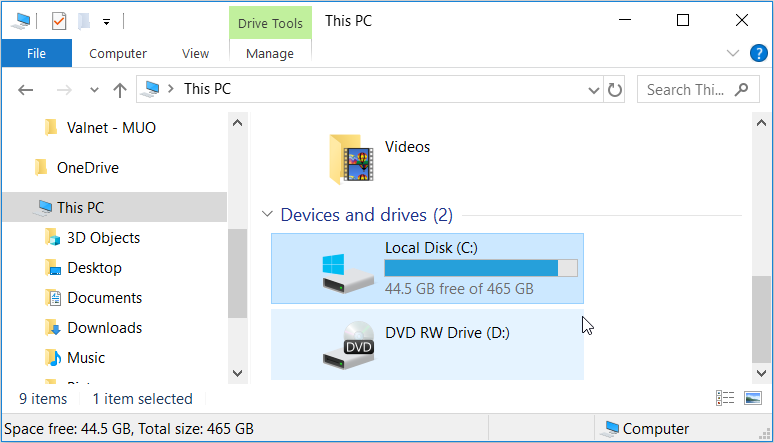Click the main pane scroll up arrow
The height and width of the screenshot is (443, 774).
[x=761, y=122]
